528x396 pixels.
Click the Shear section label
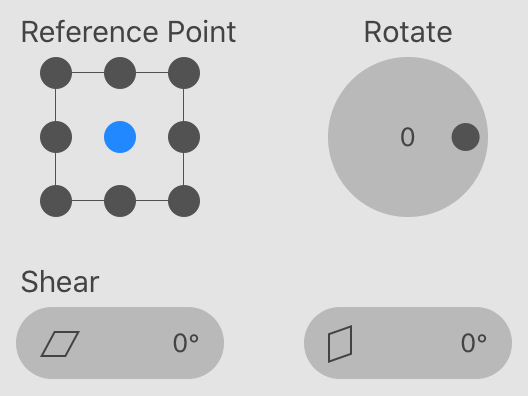(x=60, y=282)
